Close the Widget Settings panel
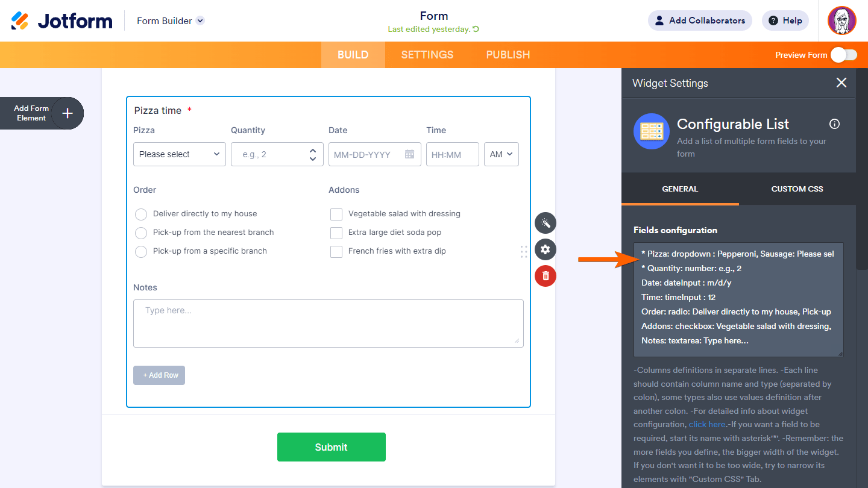The height and width of the screenshot is (488, 868). tap(841, 83)
